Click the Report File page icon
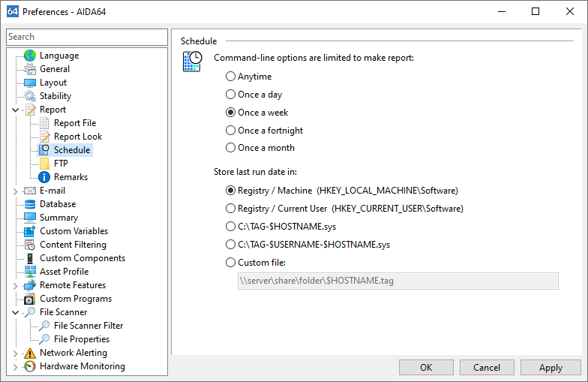The height and width of the screenshot is (382, 588). 44,123
